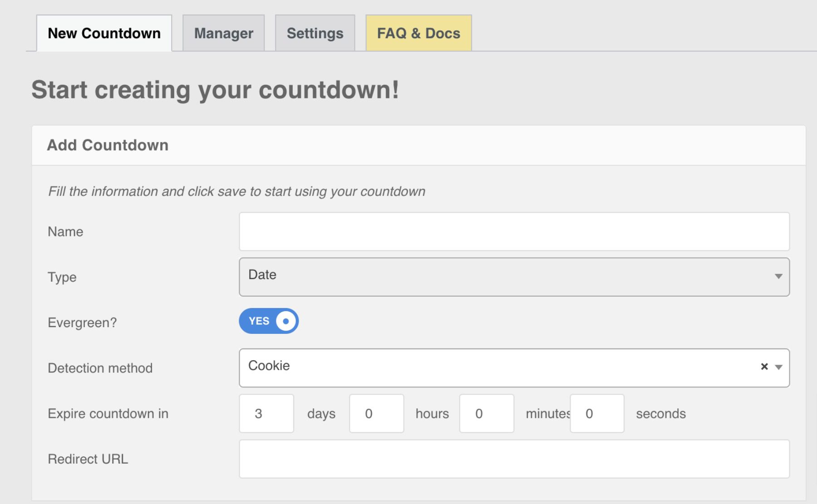Clear the Detection method selection with the x icon

coord(765,366)
